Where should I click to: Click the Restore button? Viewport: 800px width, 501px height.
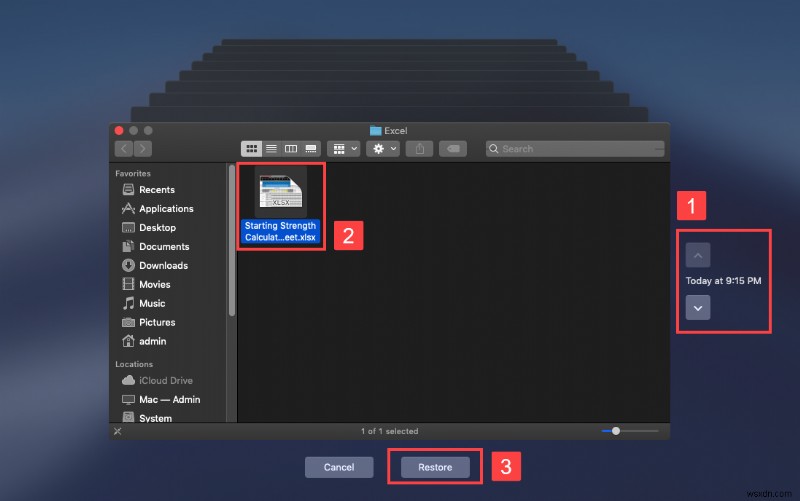(x=435, y=467)
